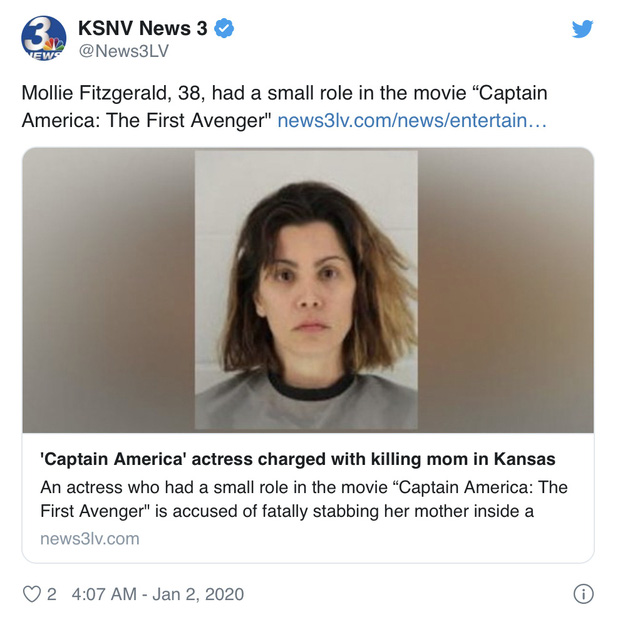Visit the @News3LV handle

click(x=124, y=51)
